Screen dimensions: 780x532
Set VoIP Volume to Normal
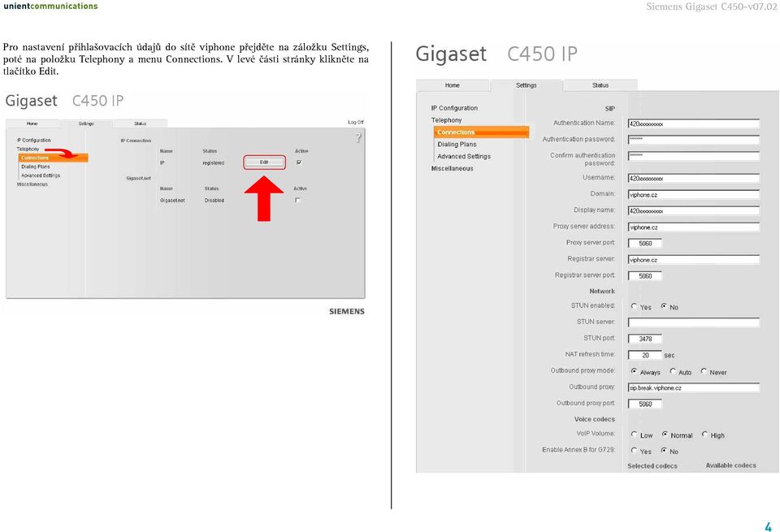point(665,434)
